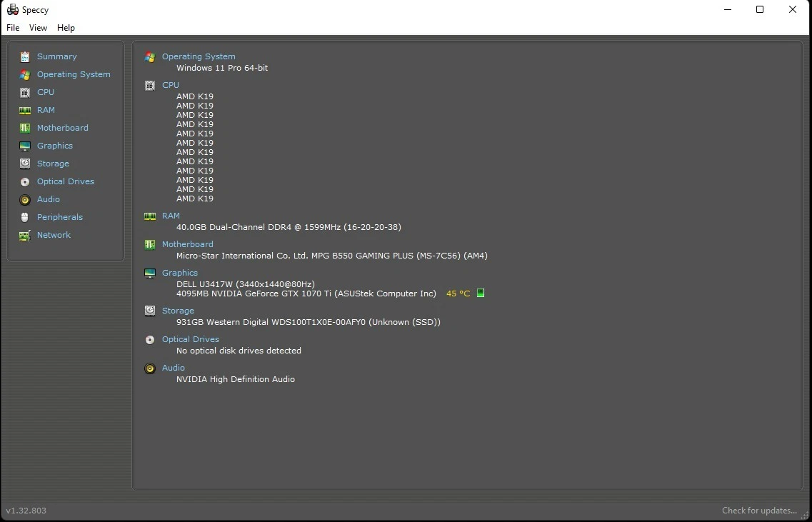Click the '40.0GB Dual-Channel DDR4' RAM line
The width and height of the screenshot is (812, 522).
pyautogui.click(x=289, y=227)
